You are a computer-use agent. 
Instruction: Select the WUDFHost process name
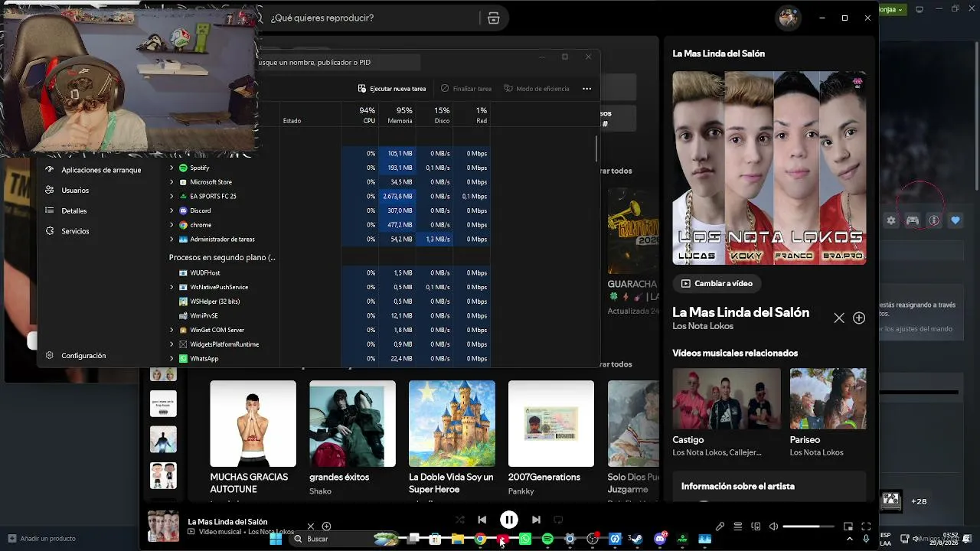tap(205, 273)
